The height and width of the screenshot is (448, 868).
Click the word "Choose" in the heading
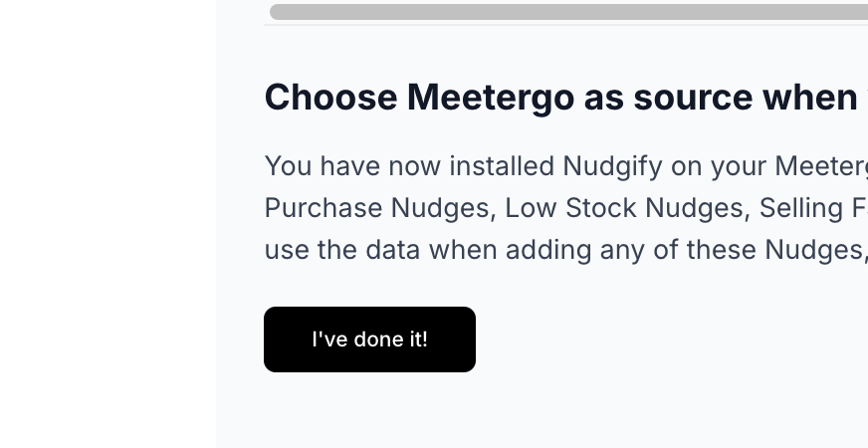click(x=331, y=97)
